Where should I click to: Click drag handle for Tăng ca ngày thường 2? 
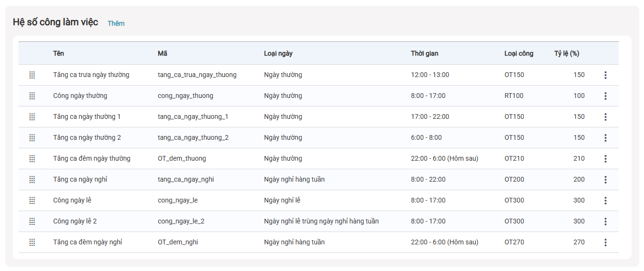(32, 137)
